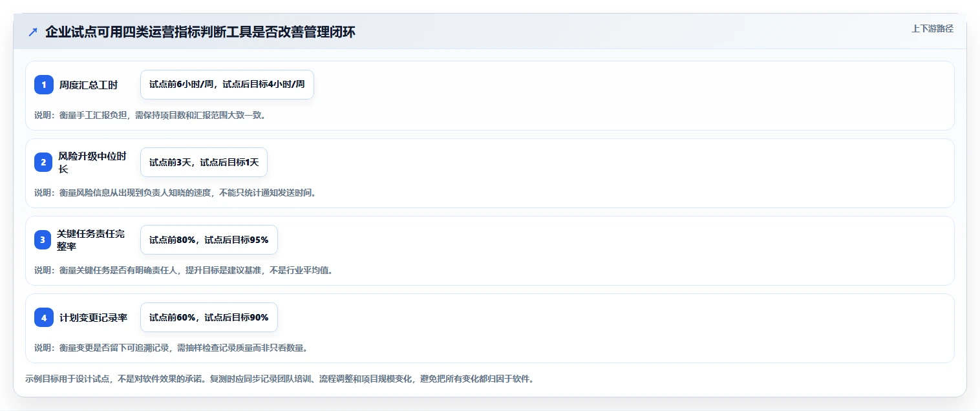
Task: Click the note 说明：衡量变更是否留下可追溯记录
Action: click(103, 348)
